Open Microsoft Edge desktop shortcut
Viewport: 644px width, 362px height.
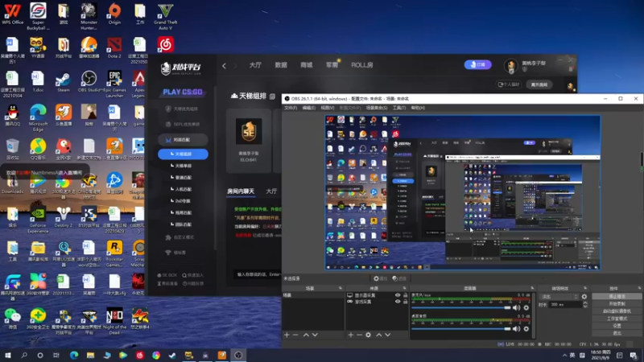coord(38,117)
